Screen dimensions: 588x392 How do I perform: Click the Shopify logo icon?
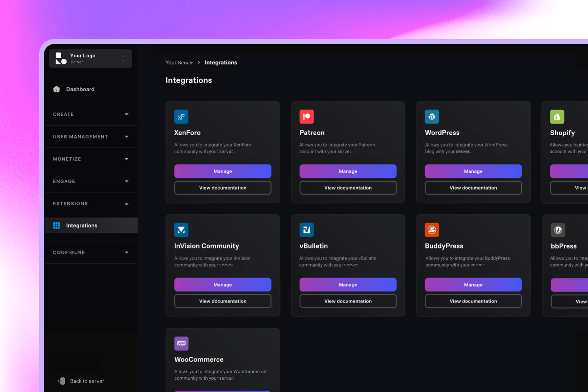tap(557, 117)
